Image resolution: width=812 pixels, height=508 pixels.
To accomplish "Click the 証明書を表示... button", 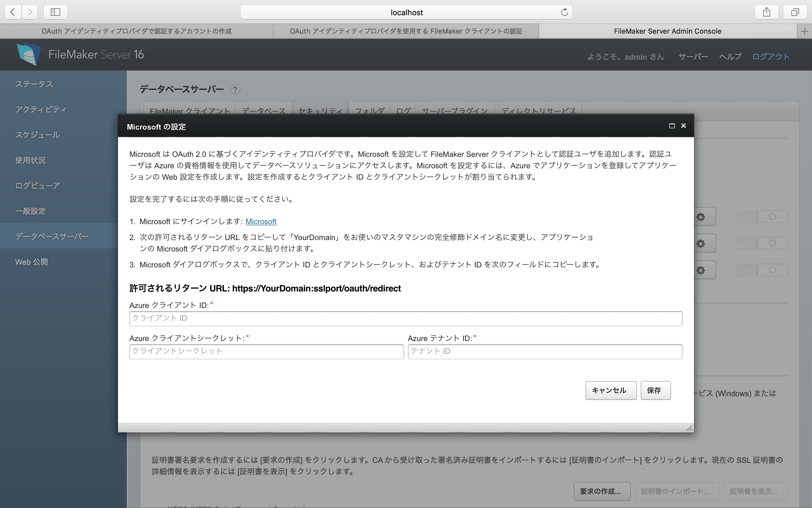I will click(x=755, y=491).
